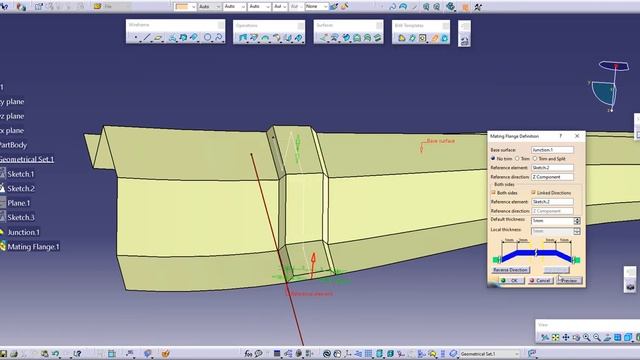Click the Pan icon in View toolbar
Screen dimensions: 640x360
[x=566, y=338]
